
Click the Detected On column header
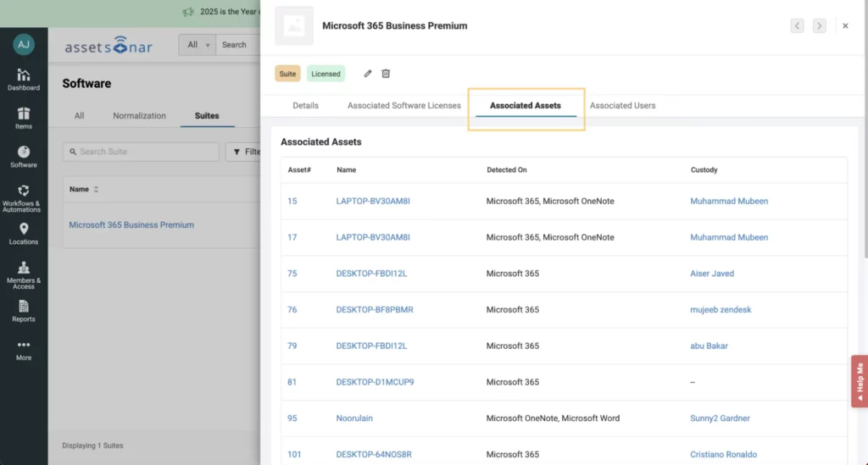[x=507, y=169]
